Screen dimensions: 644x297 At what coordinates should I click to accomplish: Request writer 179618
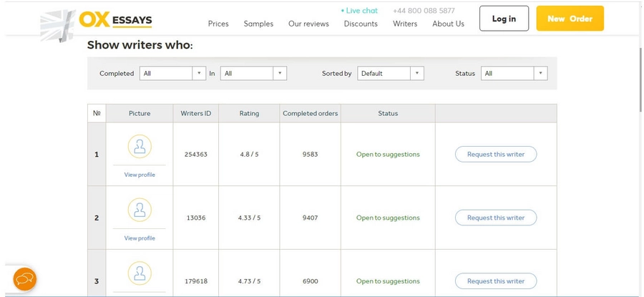496,281
